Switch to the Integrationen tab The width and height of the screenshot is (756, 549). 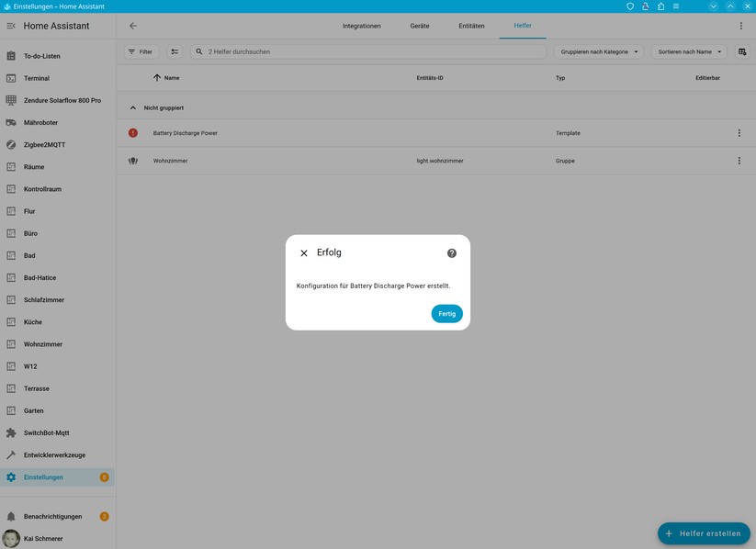pyautogui.click(x=361, y=26)
